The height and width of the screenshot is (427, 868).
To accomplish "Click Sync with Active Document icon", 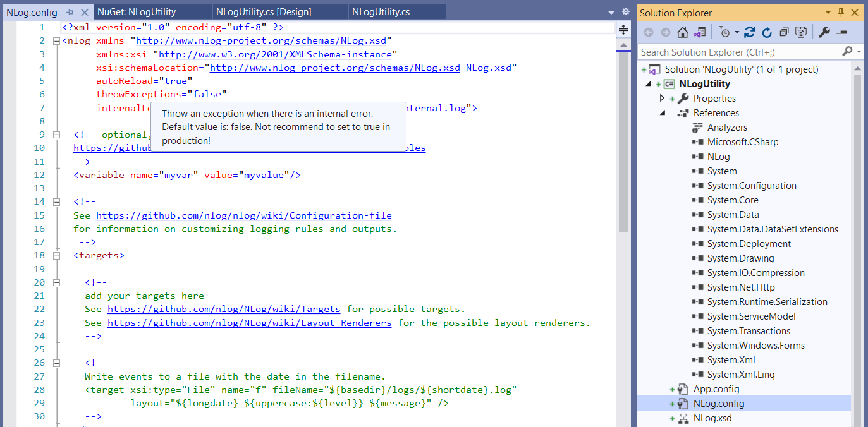I will 750,32.
